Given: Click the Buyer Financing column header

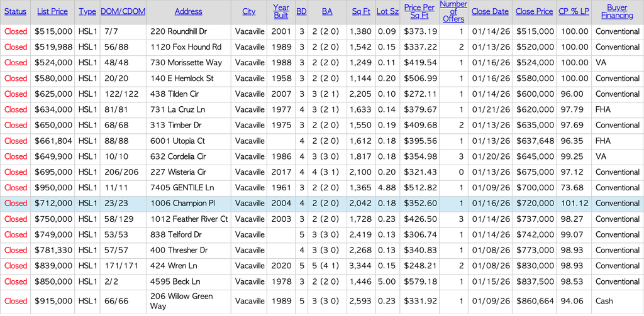Looking at the screenshot, I should tap(617, 12).
